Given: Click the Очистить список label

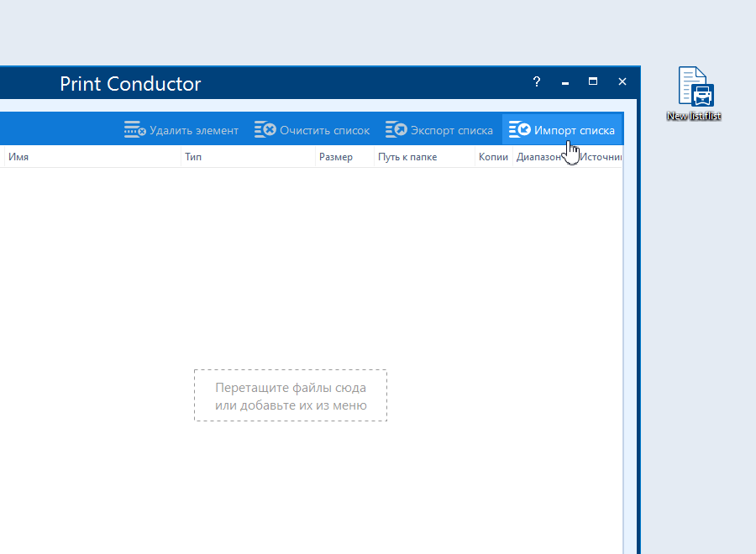Looking at the screenshot, I should 324,131.
